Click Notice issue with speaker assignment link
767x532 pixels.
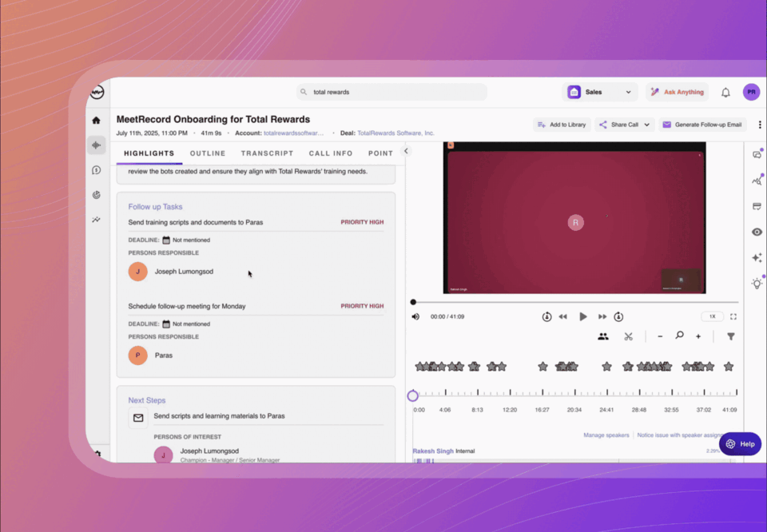pyautogui.click(x=682, y=435)
